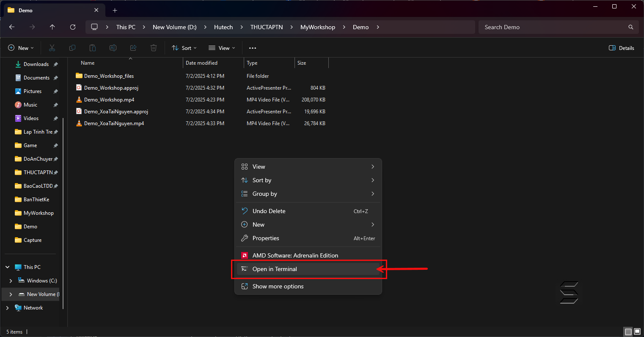The image size is (644, 337).
Task: Refresh the current folder
Action: tap(73, 27)
